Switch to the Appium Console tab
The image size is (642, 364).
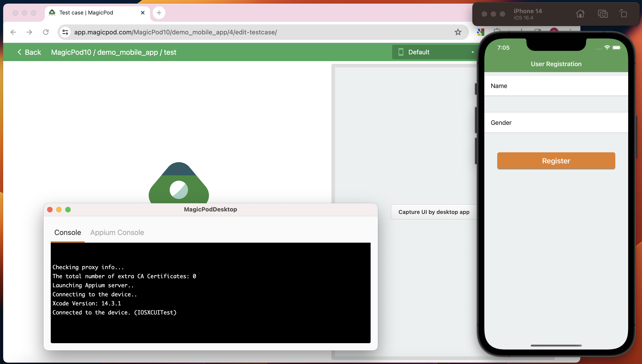coord(117,232)
